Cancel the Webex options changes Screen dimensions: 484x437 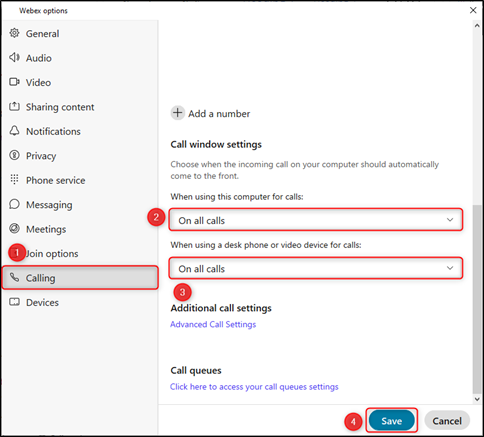tap(447, 421)
